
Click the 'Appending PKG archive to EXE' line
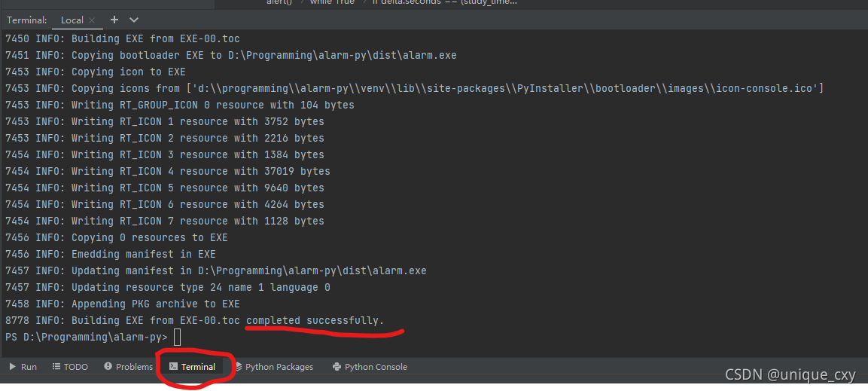[x=123, y=304]
